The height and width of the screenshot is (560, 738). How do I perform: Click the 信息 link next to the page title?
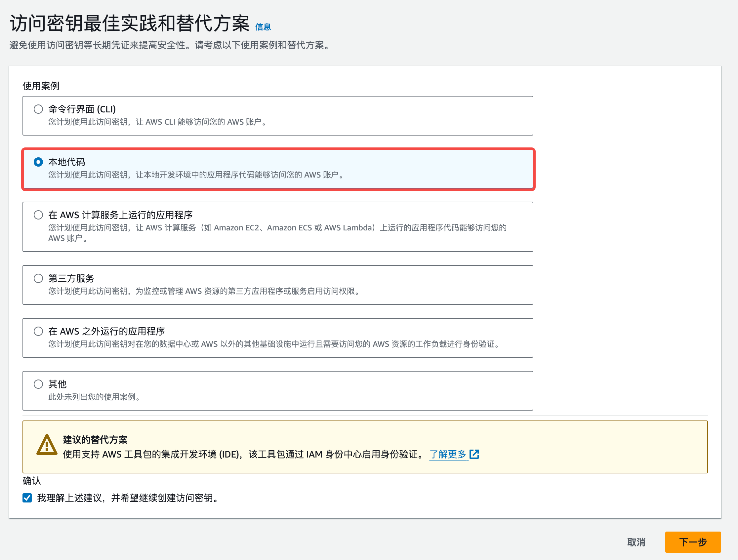tap(263, 27)
